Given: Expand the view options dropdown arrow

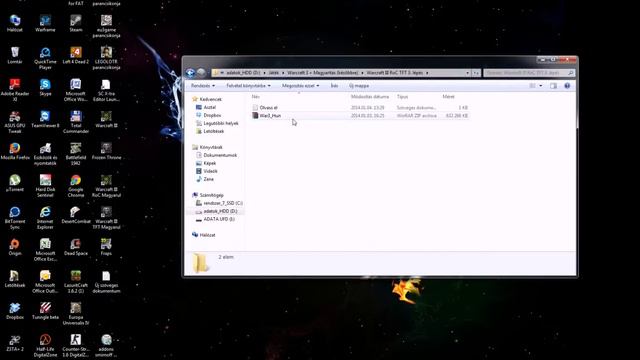Looking at the screenshot, I should (x=541, y=86).
